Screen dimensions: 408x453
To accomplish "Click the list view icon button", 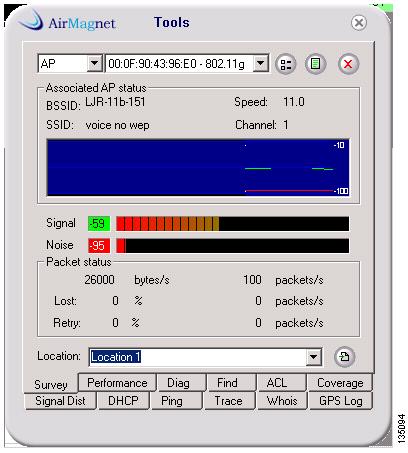I will [x=286, y=64].
